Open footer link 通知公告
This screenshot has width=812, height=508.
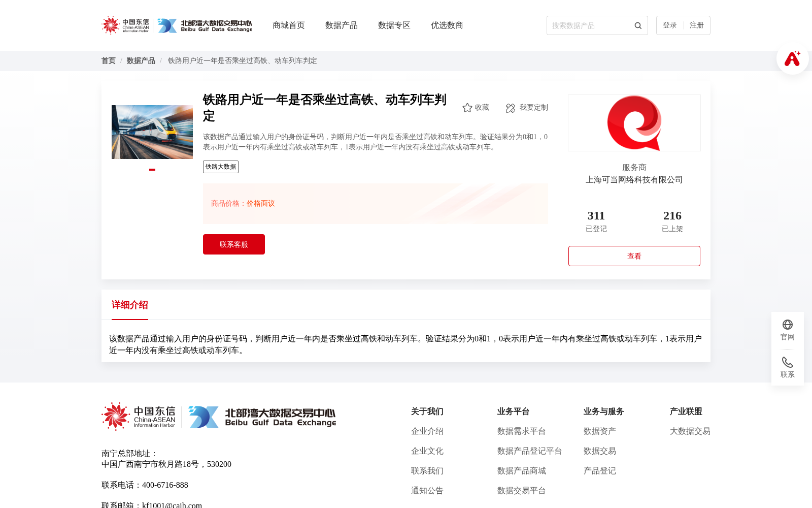427,491
